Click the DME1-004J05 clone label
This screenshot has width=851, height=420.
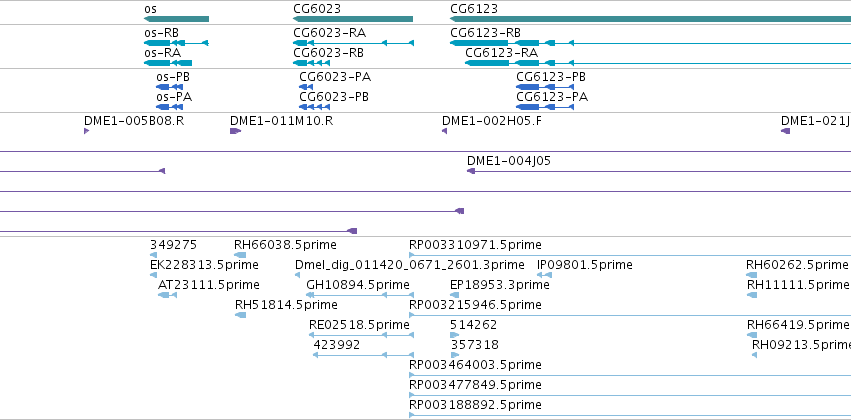click(509, 161)
